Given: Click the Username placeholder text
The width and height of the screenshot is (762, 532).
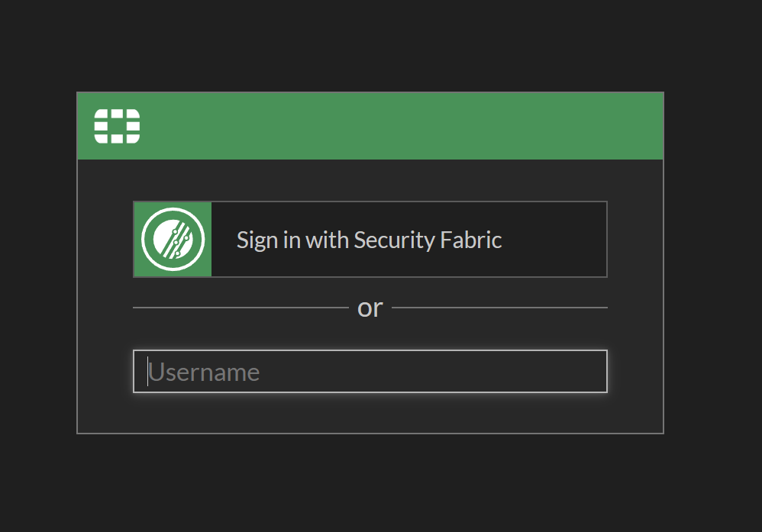Looking at the screenshot, I should [204, 372].
